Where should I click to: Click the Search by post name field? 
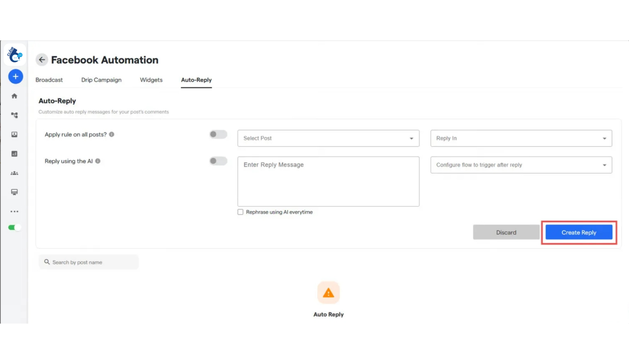pos(89,262)
